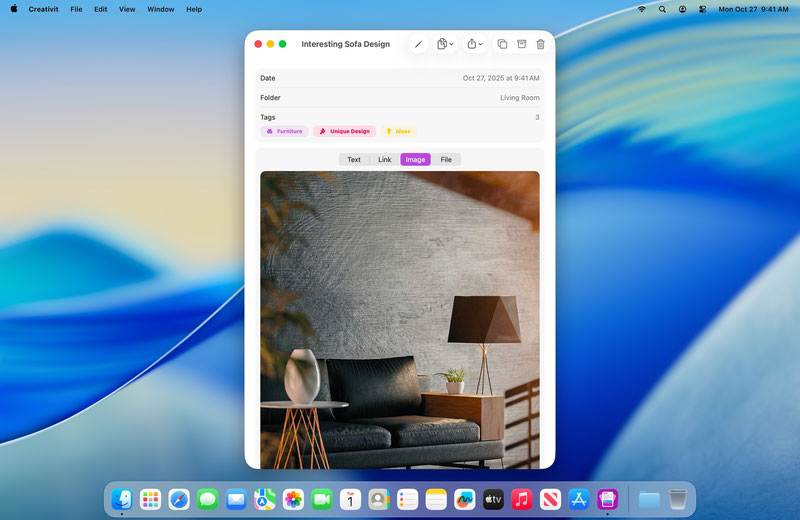
Task: Click the duplicate note icon
Action: pos(502,44)
